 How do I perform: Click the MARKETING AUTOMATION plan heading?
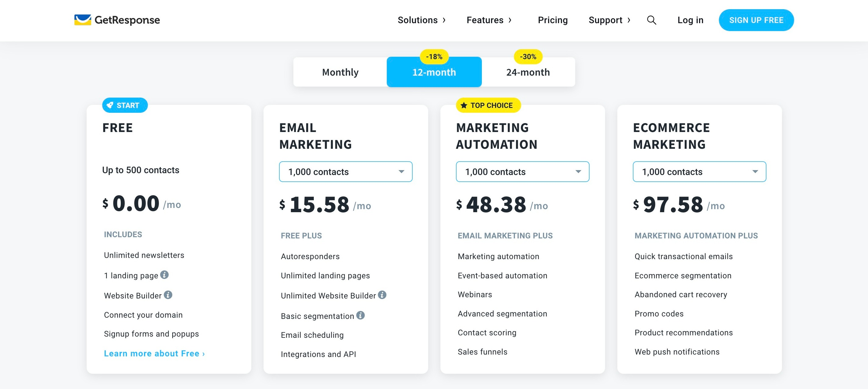497,136
